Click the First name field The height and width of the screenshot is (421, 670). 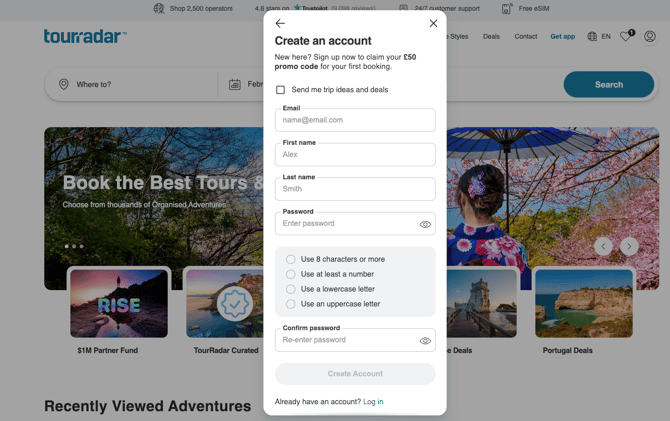355,155
